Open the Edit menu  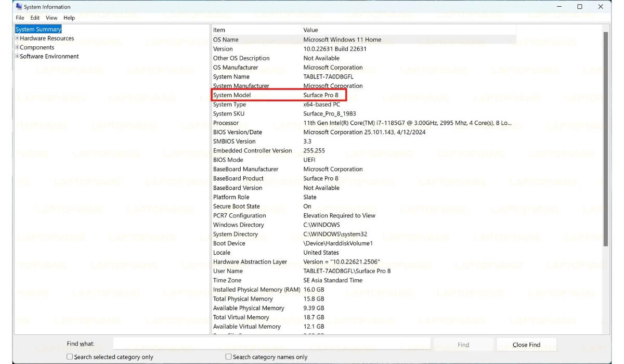click(x=35, y=18)
